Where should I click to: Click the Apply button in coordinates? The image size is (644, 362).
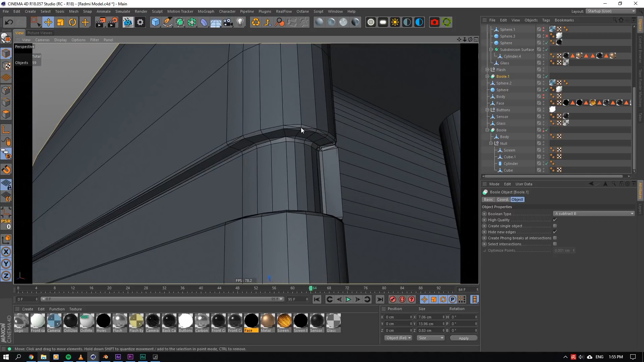coord(463,338)
